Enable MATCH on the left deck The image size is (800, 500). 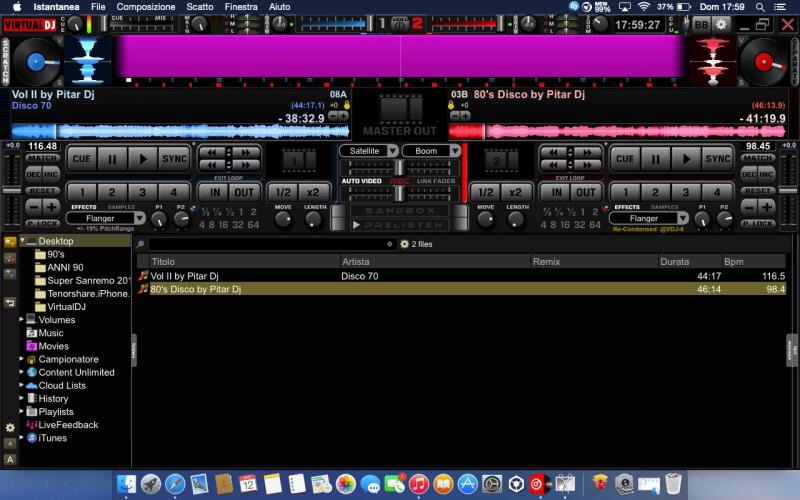42,159
